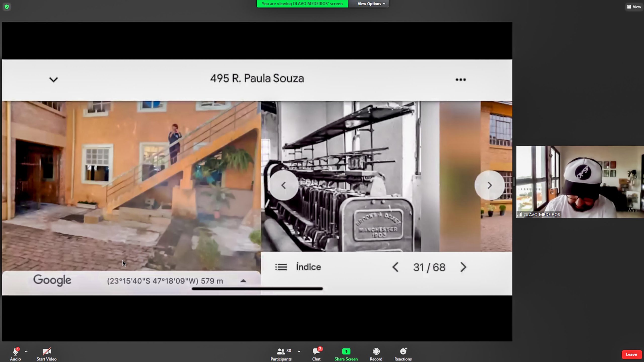Go to next slide from 31 / 68
The height and width of the screenshot is (362, 644).
pyautogui.click(x=463, y=267)
